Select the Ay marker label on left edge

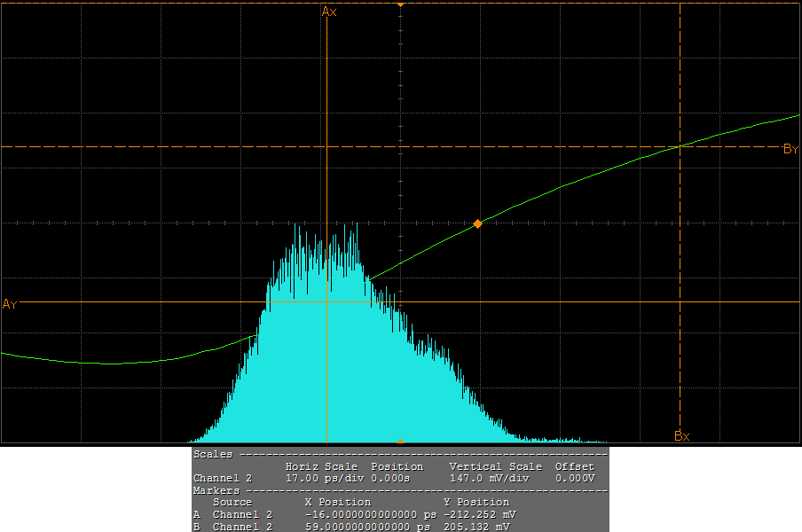click(10, 304)
